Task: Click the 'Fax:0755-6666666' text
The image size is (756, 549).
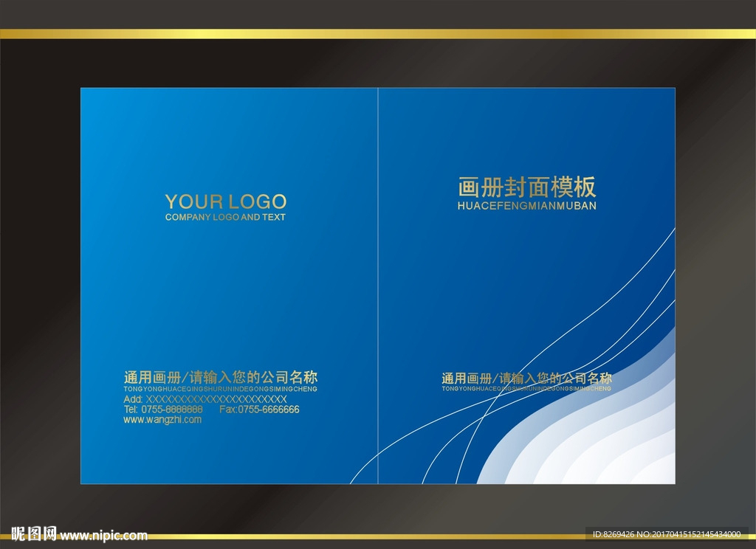Action: [x=259, y=410]
